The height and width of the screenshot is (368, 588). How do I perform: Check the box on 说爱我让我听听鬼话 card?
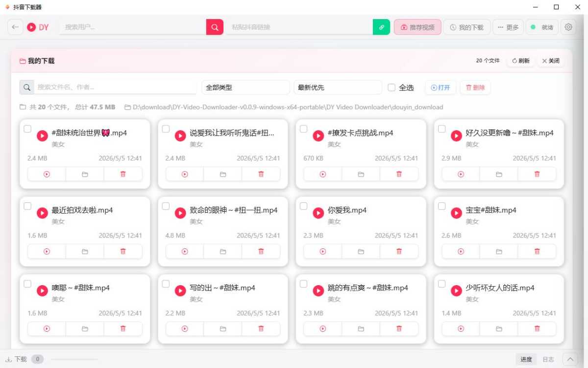click(166, 129)
